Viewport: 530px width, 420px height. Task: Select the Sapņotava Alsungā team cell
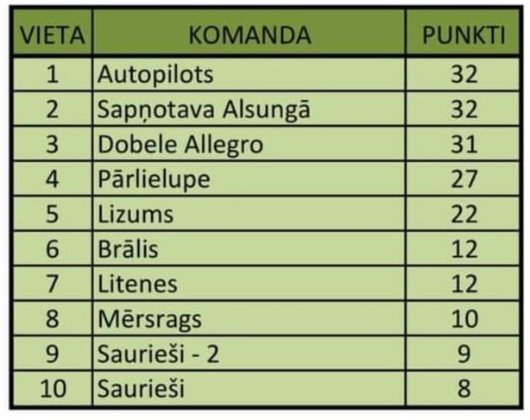249,109
